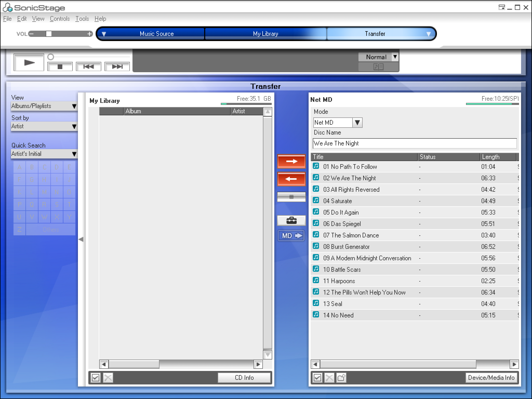Switch to the My Library tab
Viewport: 532px width, 399px height.
(x=265, y=34)
